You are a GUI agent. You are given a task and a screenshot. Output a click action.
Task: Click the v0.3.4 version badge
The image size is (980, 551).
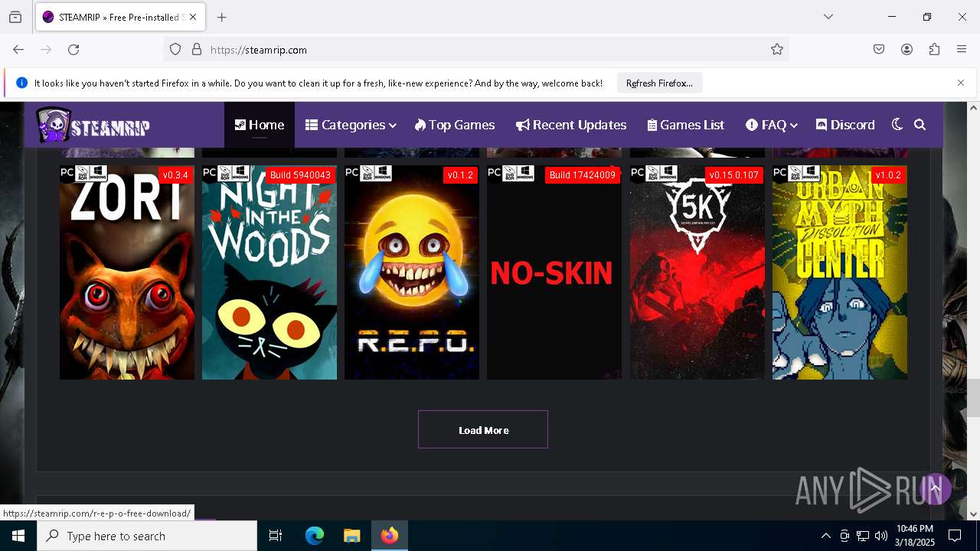point(175,175)
